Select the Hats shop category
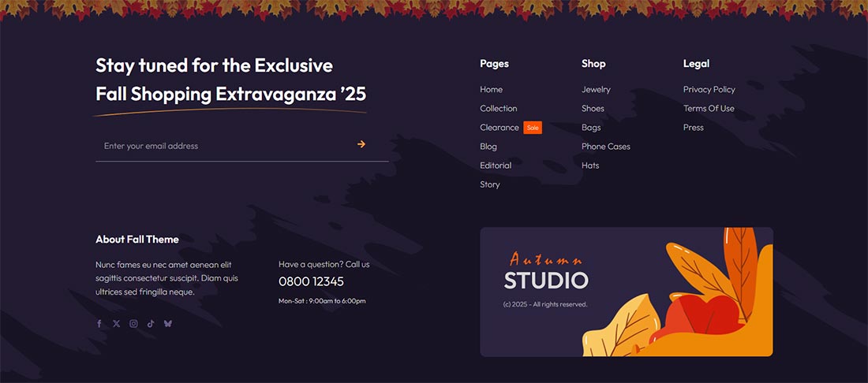 click(x=590, y=165)
